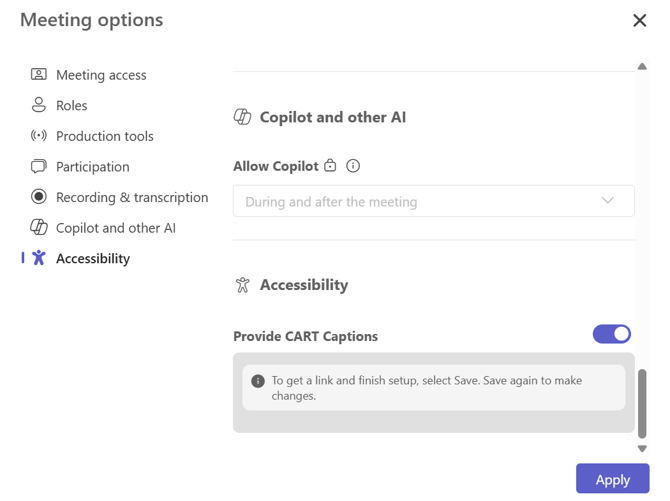Open the Recording & transcription section

132,198
